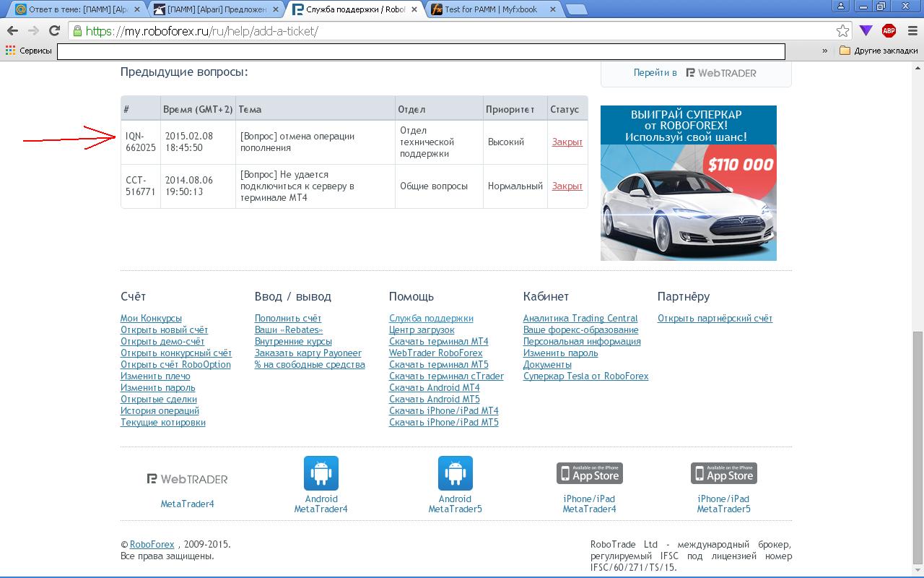Click the Chrome user profile icon in the title bar
Image resolution: width=924 pixels, height=578 pixels.
click(840, 7)
